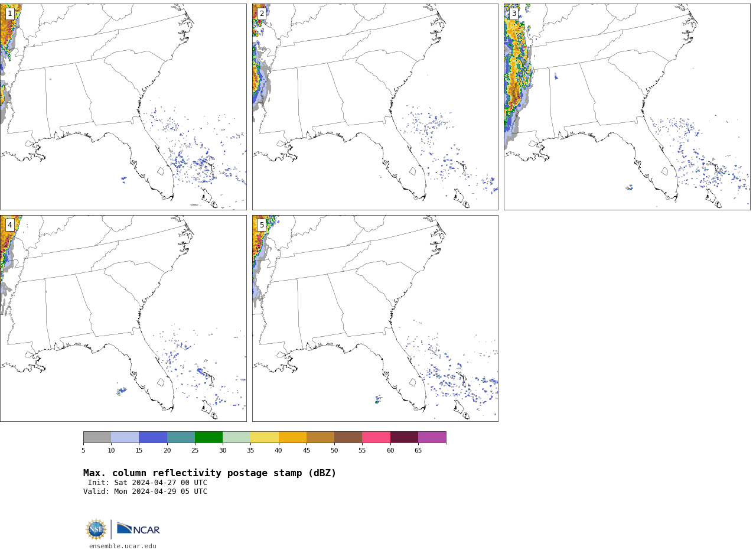Open the ensemble.ucar.edu link

123,546
